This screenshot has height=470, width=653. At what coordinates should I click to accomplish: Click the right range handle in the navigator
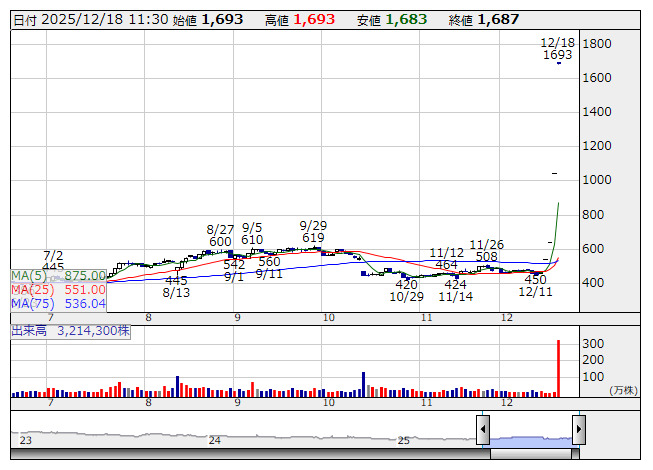point(579,430)
